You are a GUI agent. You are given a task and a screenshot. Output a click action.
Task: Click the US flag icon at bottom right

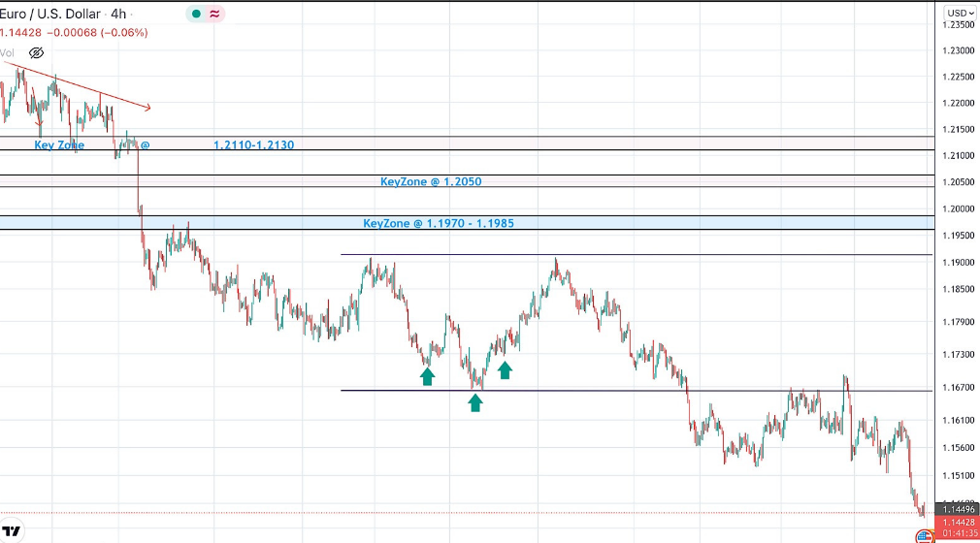tap(924, 536)
